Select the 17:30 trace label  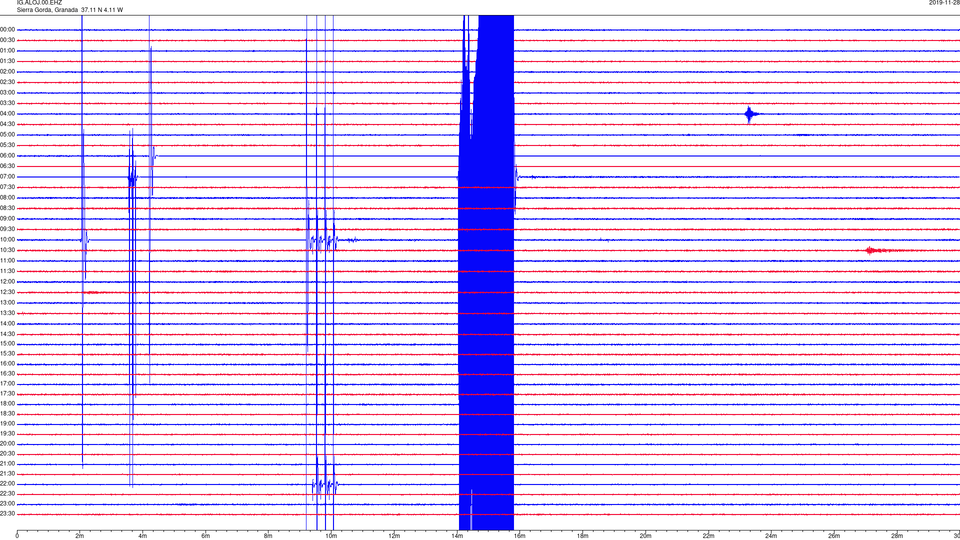[7, 394]
